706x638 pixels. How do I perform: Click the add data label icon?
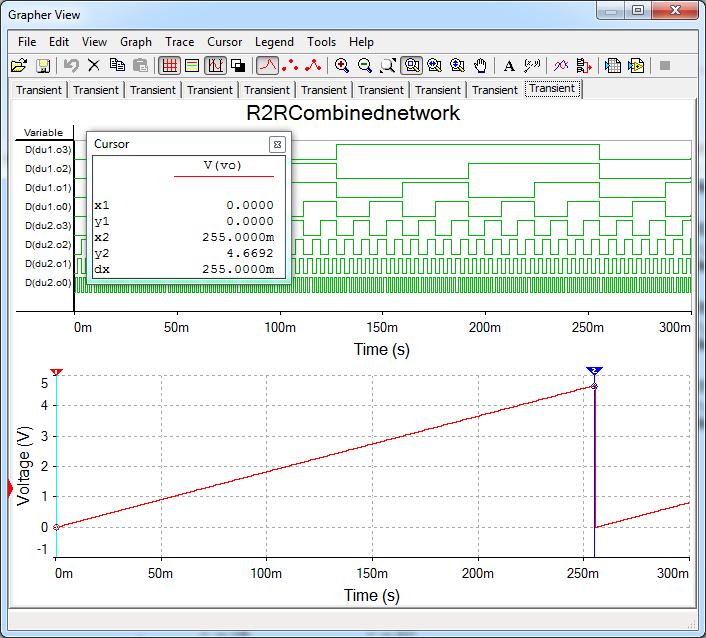[532, 66]
